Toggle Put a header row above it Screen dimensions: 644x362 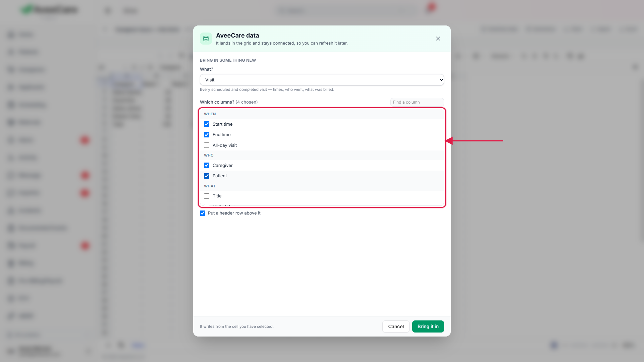(203, 213)
